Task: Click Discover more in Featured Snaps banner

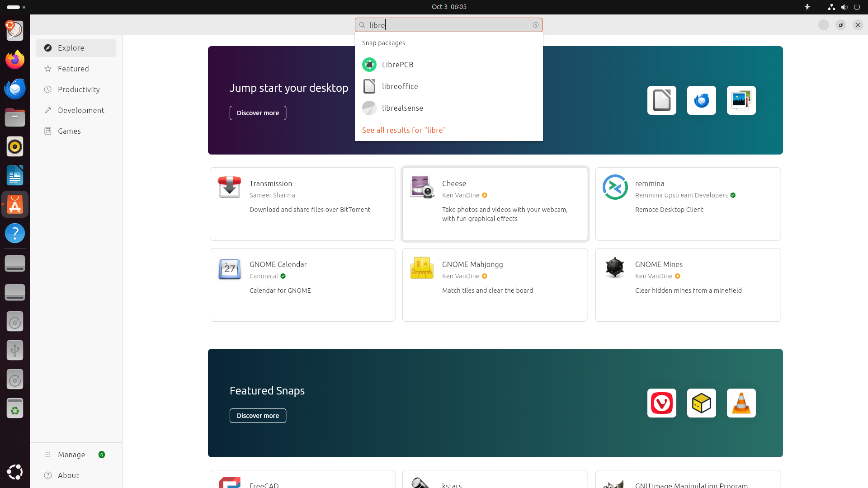Action: pos(258,416)
